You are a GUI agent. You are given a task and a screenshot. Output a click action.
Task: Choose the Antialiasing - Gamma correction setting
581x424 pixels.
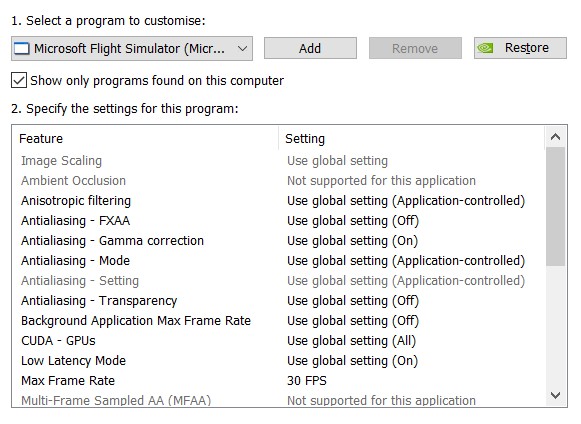click(352, 241)
